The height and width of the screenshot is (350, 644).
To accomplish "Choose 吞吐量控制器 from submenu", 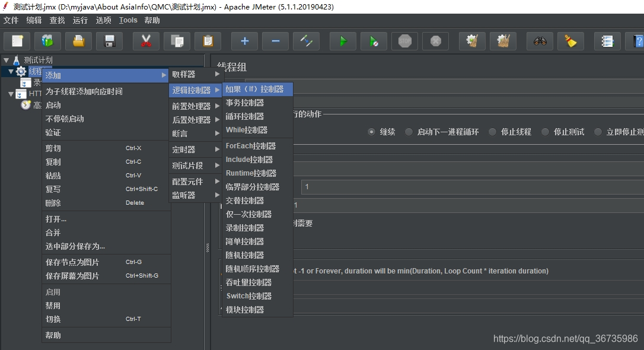I will [x=257, y=282].
